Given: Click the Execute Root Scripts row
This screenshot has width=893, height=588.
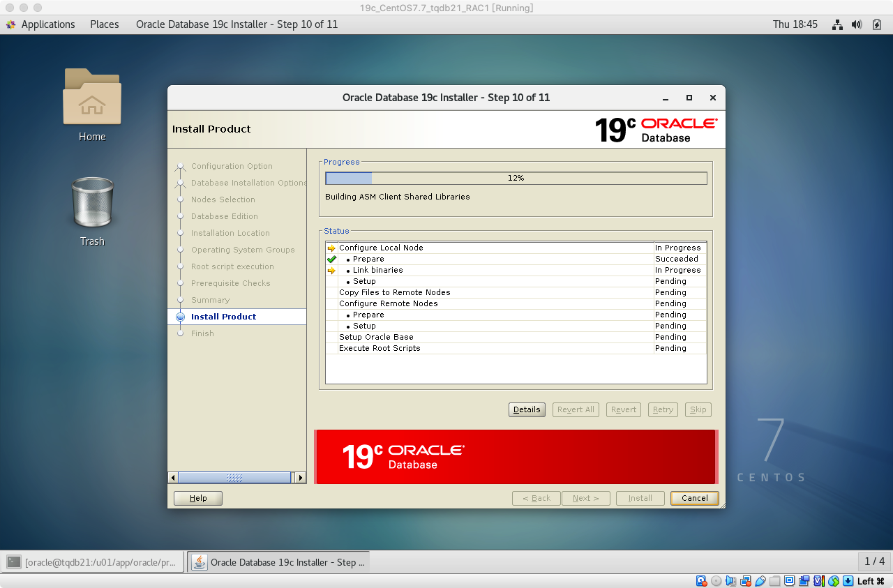Looking at the screenshot, I should 516,348.
